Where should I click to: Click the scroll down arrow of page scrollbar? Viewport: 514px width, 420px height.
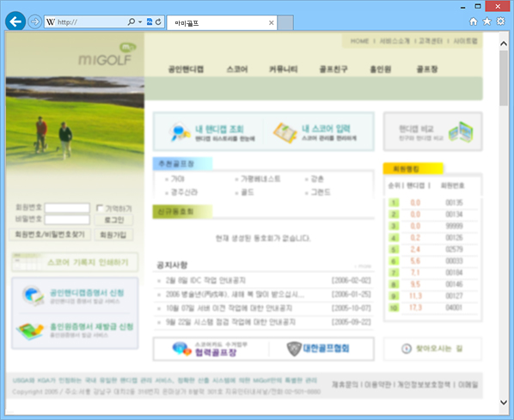coord(504,402)
